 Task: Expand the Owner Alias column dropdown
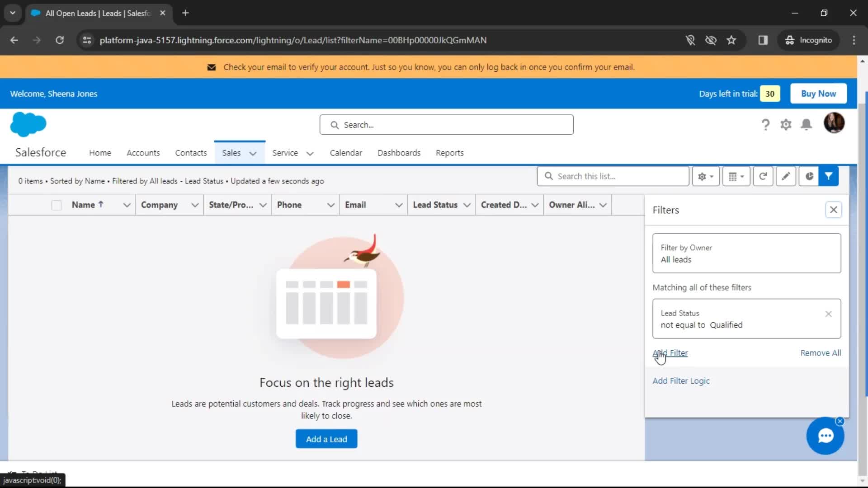pyautogui.click(x=603, y=205)
